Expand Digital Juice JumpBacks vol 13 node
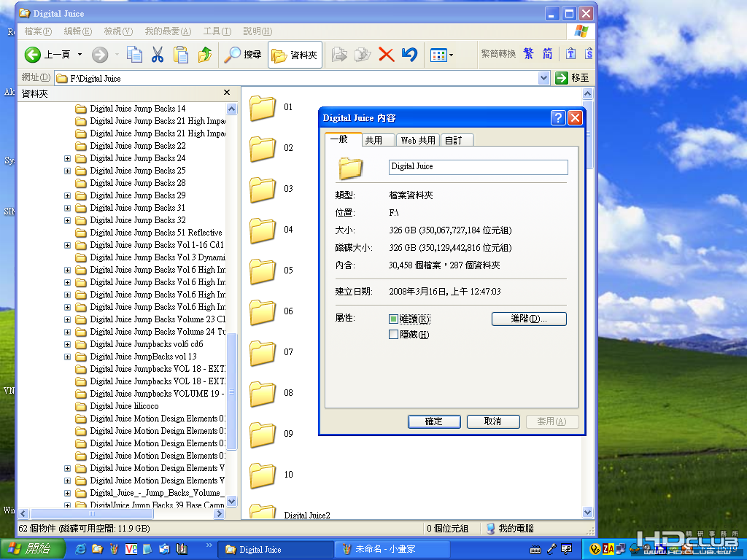 [x=67, y=357]
